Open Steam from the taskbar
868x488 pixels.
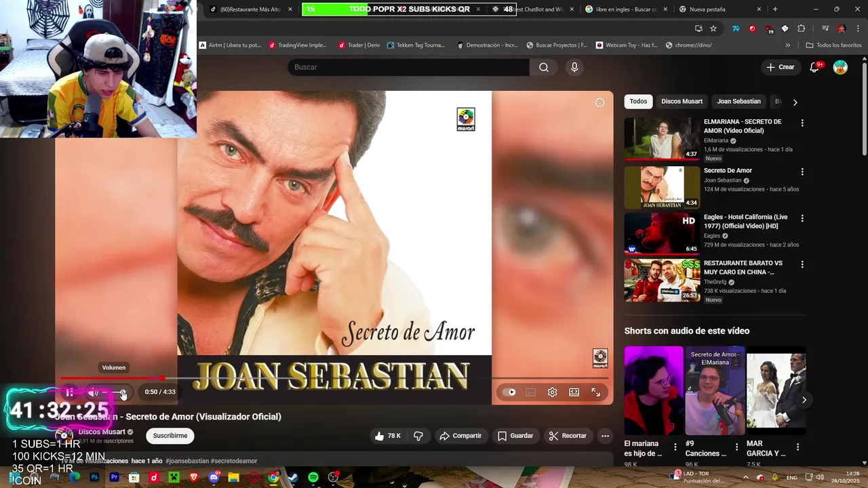[x=293, y=477]
